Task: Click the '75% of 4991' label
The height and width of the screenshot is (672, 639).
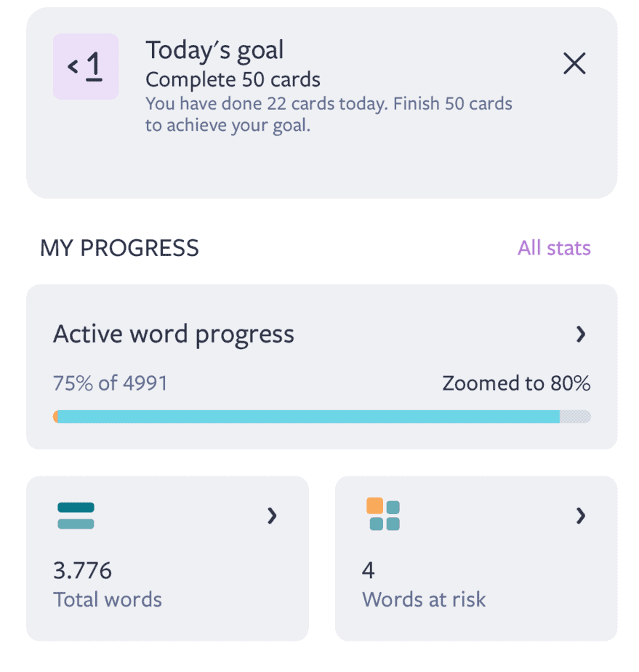Action: click(x=110, y=383)
